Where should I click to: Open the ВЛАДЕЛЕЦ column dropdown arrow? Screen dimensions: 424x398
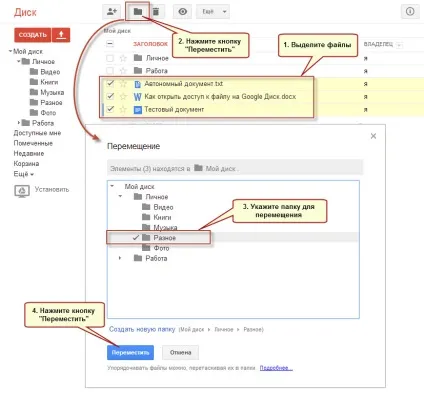[x=399, y=45]
